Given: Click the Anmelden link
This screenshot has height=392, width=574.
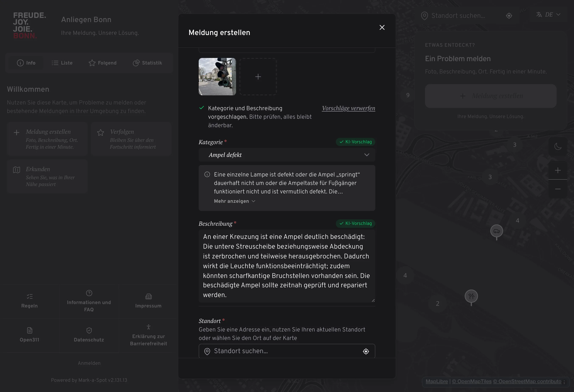Looking at the screenshot, I should 89,363.
